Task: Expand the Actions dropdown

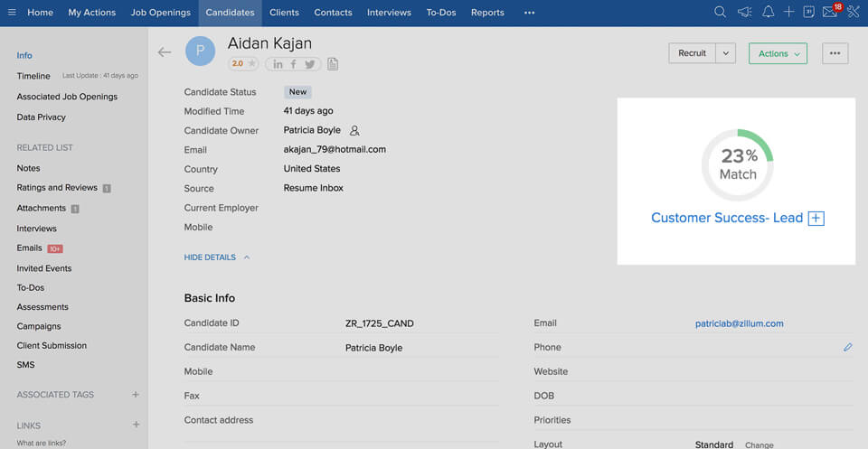Action: [778, 53]
